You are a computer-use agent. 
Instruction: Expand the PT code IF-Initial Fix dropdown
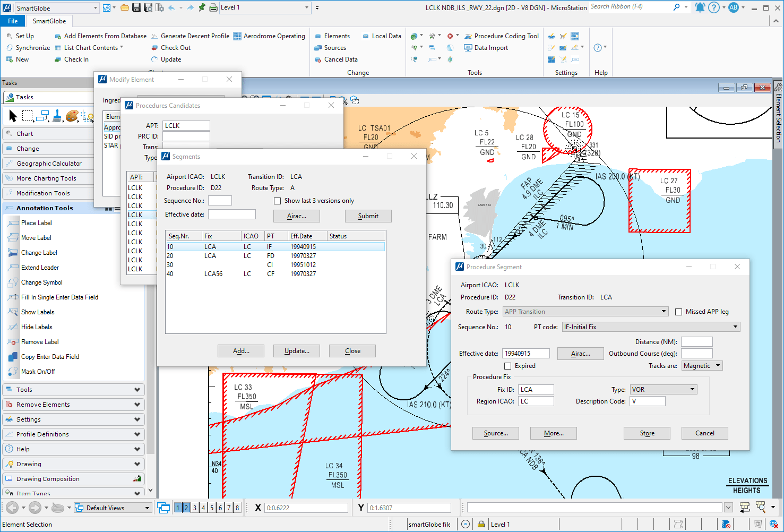[x=735, y=327]
